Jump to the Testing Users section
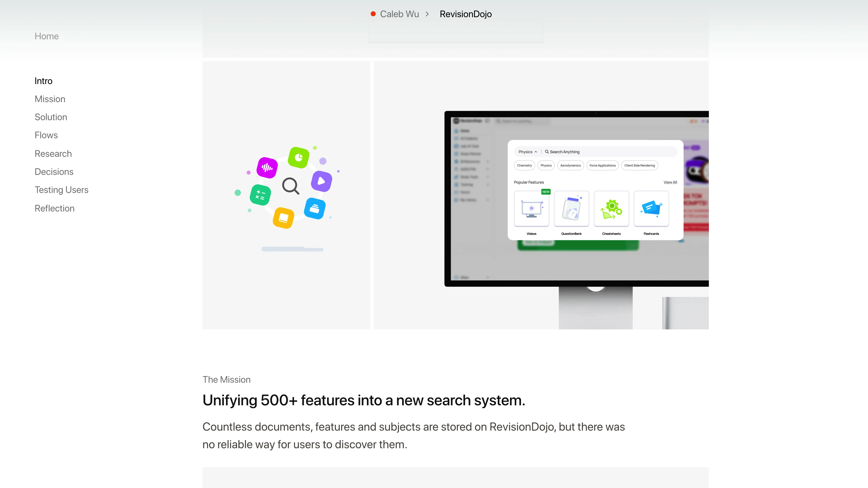868x488 pixels. 61,190
